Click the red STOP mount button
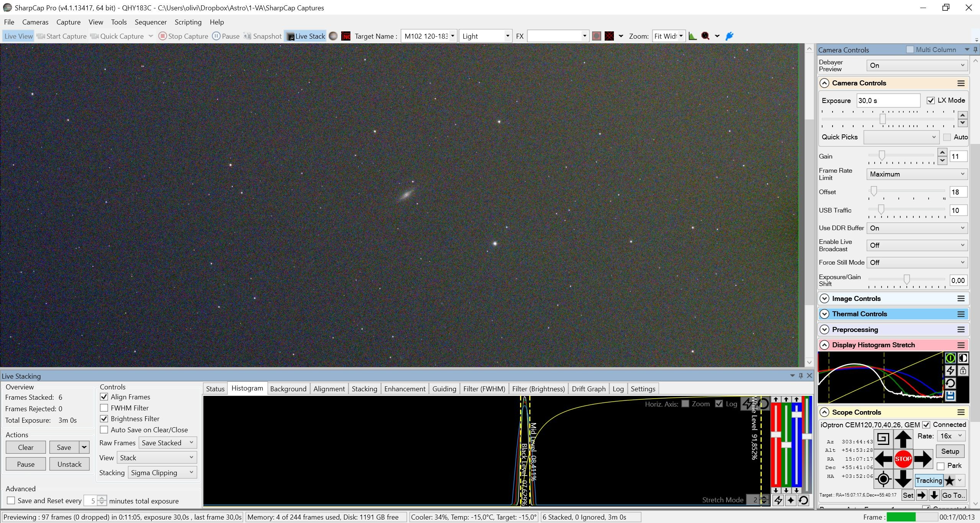Viewport: 980px width, 523px height. pos(903,459)
